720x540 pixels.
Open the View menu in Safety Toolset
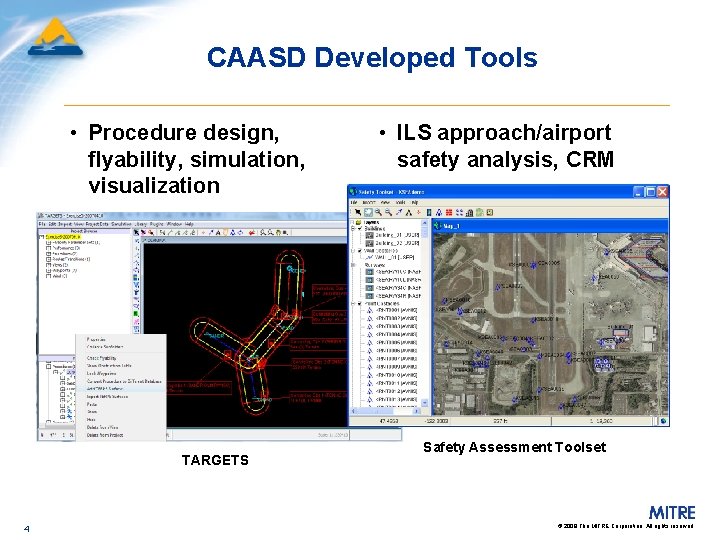[385, 202]
